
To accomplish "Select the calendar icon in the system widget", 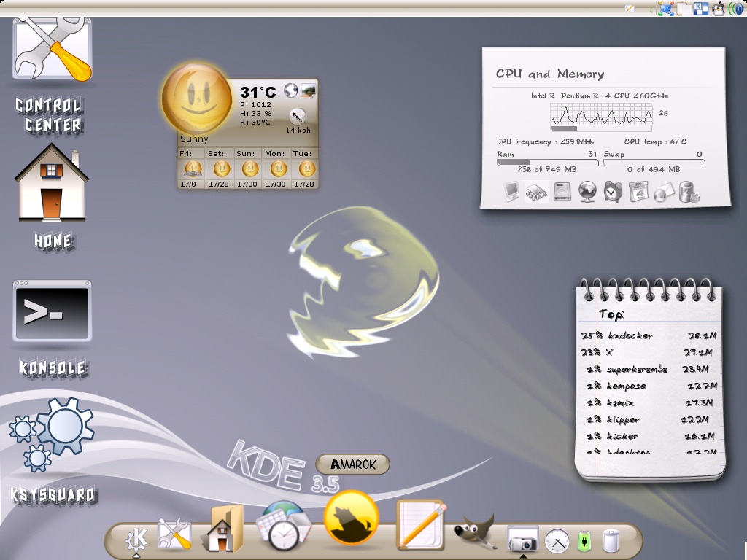I will [x=638, y=192].
